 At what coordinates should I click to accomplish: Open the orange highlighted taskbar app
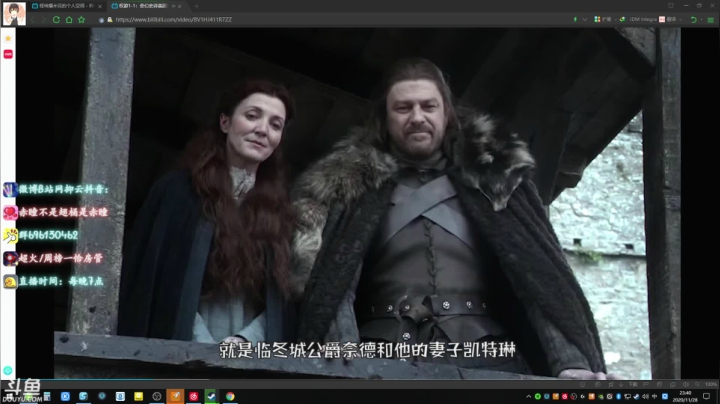(x=175, y=396)
